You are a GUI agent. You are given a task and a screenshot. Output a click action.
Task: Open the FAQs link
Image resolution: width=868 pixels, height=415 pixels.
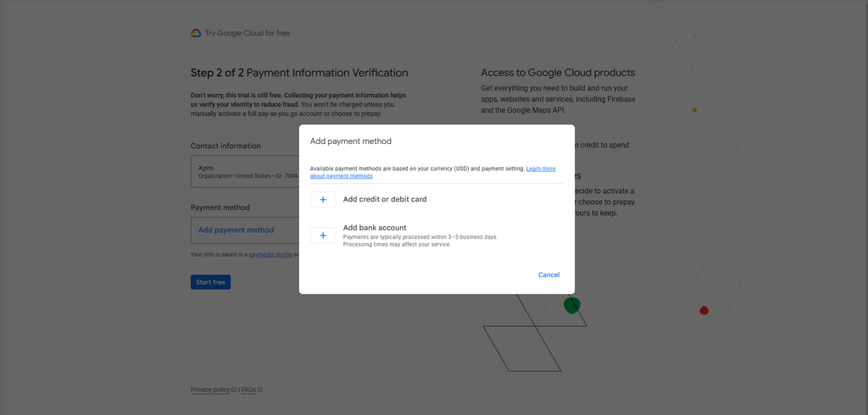[248, 390]
